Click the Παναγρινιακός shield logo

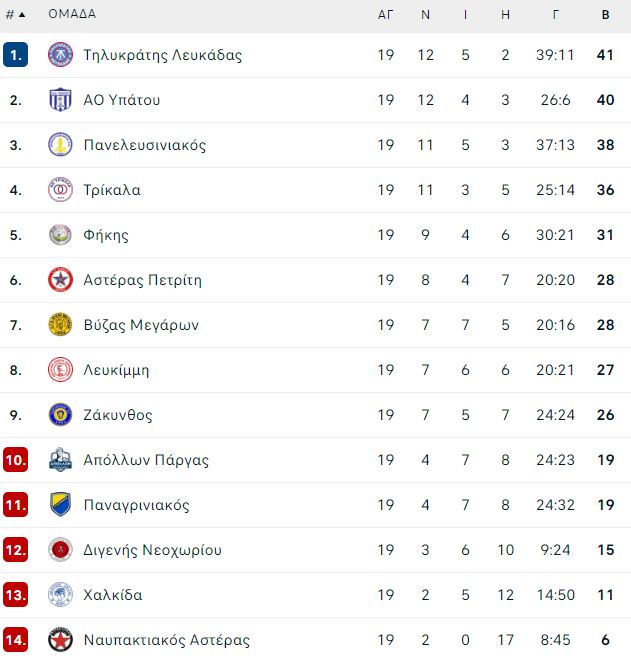coord(60,505)
